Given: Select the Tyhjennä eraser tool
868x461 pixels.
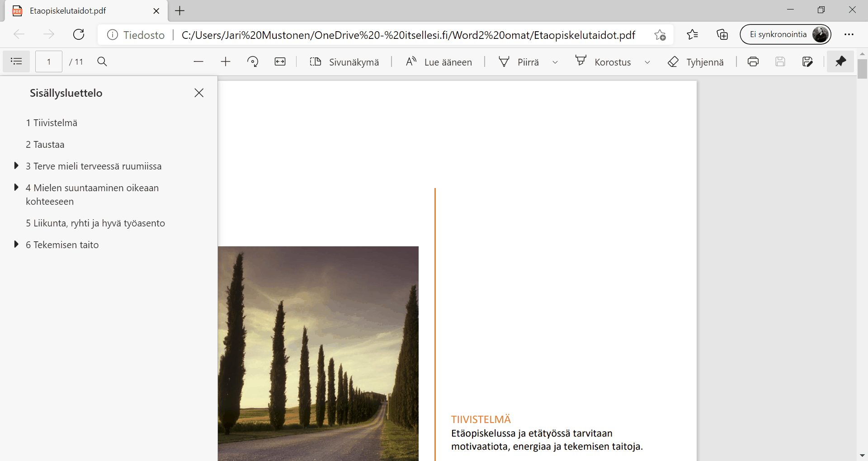Looking at the screenshot, I should (x=696, y=62).
